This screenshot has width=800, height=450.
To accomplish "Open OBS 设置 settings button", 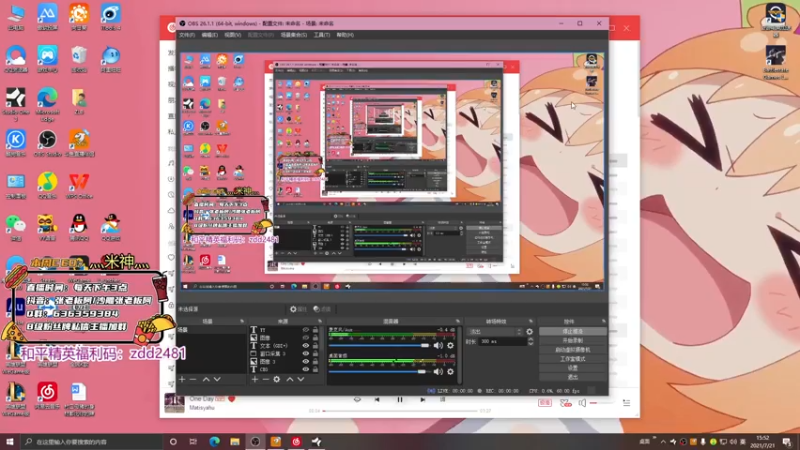I will coord(572,368).
